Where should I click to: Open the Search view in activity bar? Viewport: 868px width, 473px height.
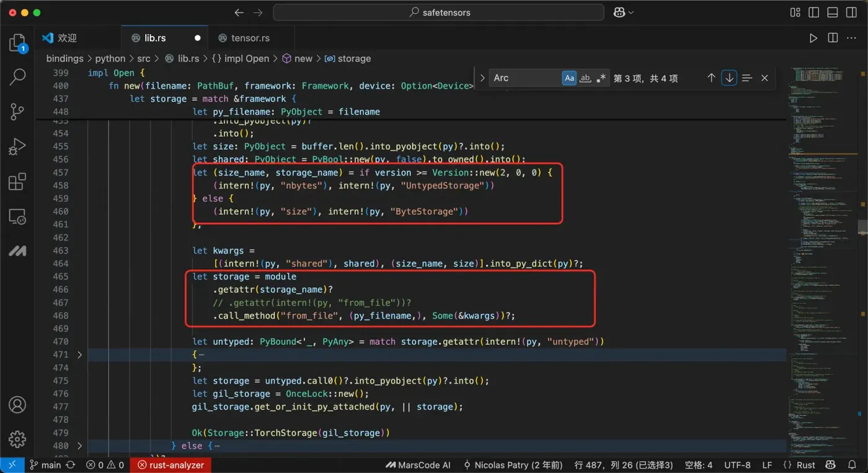pos(17,77)
